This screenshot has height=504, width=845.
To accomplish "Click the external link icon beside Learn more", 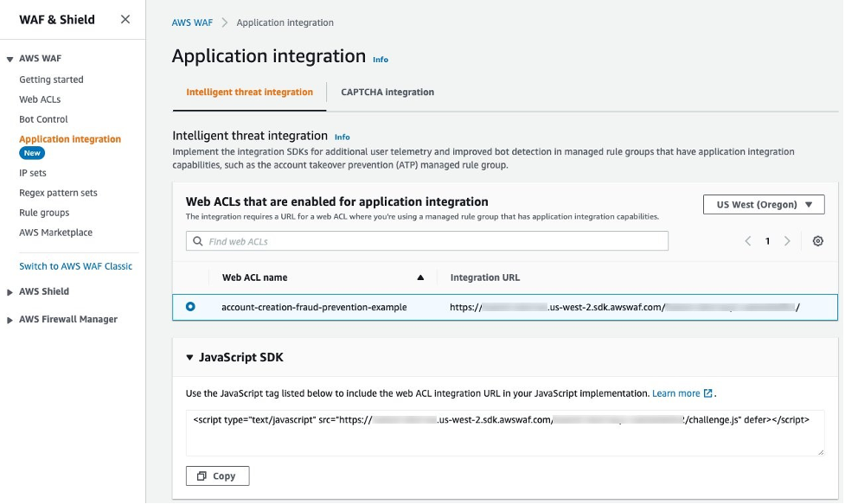I will coord(708,393).
